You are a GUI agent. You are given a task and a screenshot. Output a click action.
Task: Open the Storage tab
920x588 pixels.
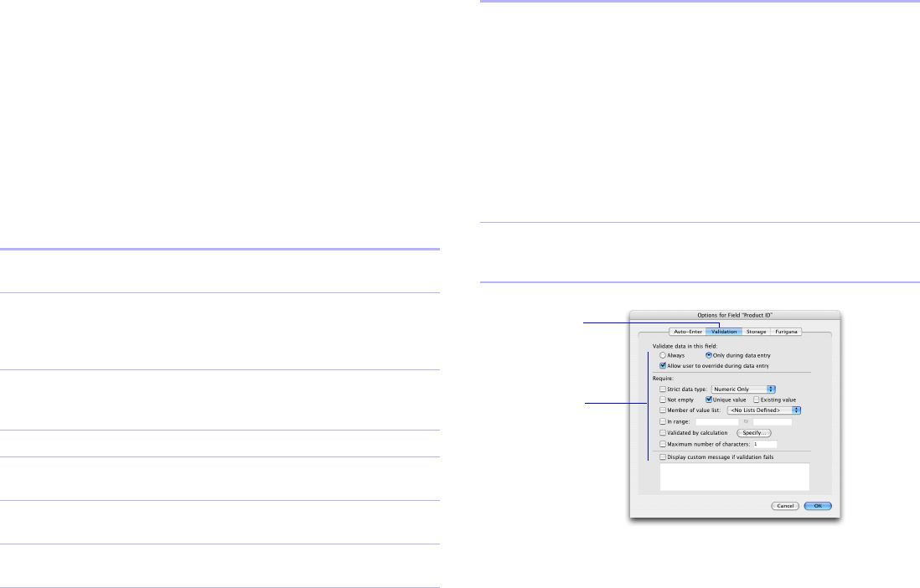pos(757,332)
